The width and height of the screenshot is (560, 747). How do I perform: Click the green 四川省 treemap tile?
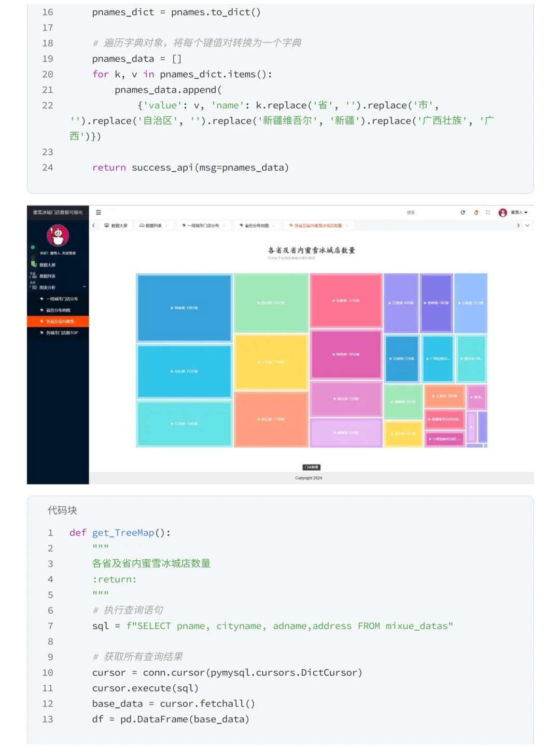[271, 303]
